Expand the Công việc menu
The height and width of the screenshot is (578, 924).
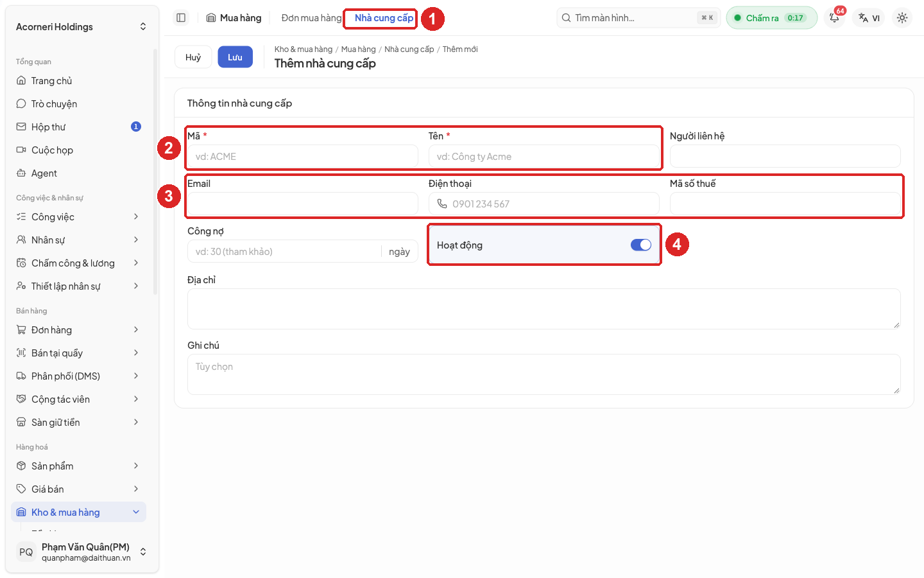[78, 217]
